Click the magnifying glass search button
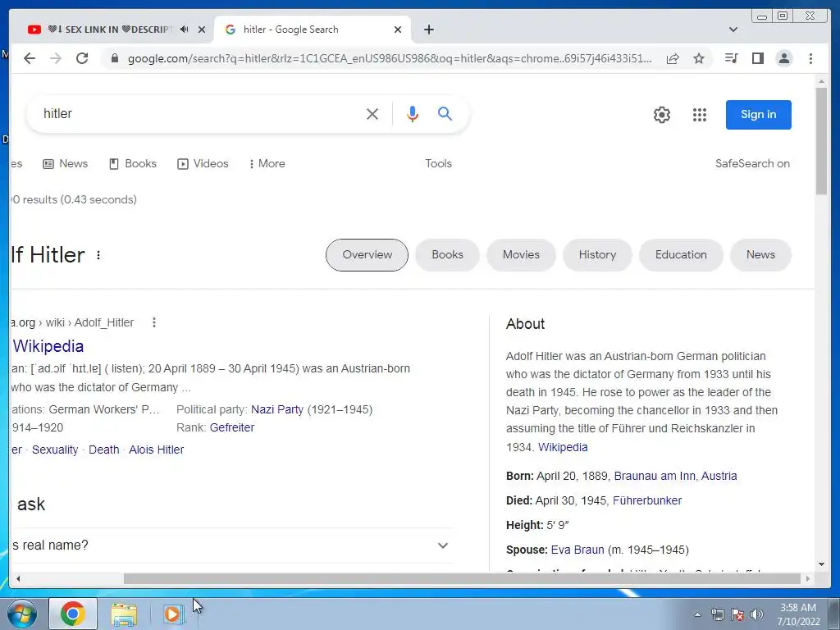 point(445,113)
